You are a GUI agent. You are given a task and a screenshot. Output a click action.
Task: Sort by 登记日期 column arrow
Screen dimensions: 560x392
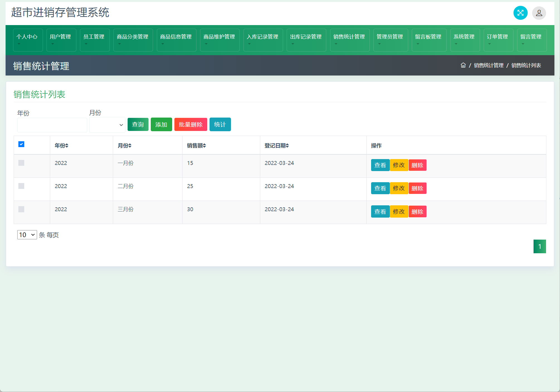[287, 146]
